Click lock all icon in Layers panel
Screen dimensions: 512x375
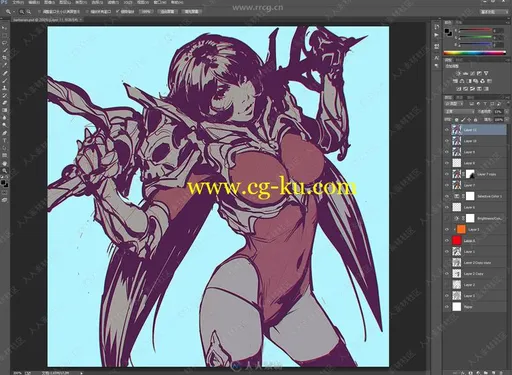tap(476, 120)
